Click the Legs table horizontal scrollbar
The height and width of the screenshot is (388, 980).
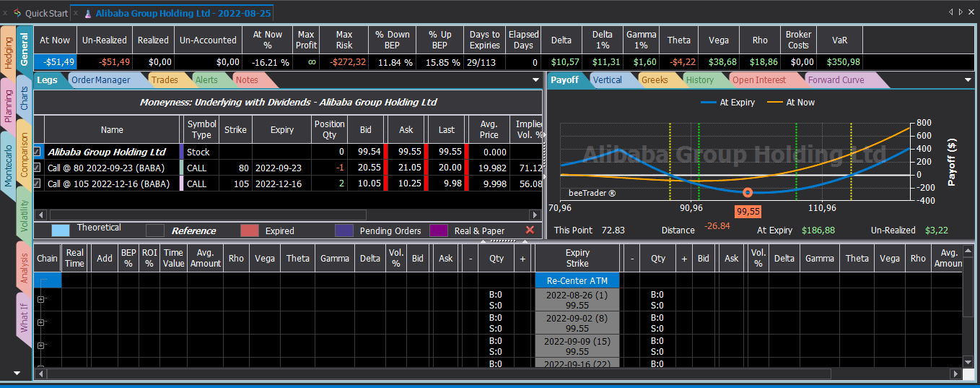208,215
